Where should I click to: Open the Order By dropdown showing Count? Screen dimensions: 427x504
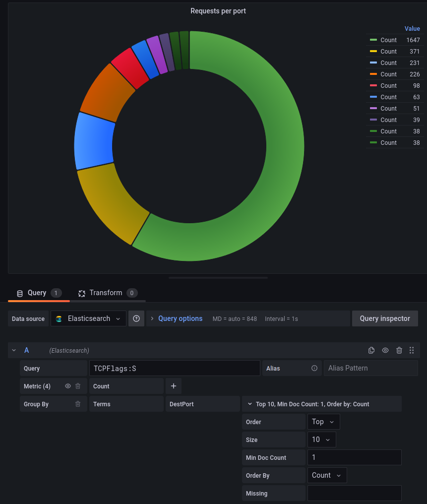coord(327,475)
